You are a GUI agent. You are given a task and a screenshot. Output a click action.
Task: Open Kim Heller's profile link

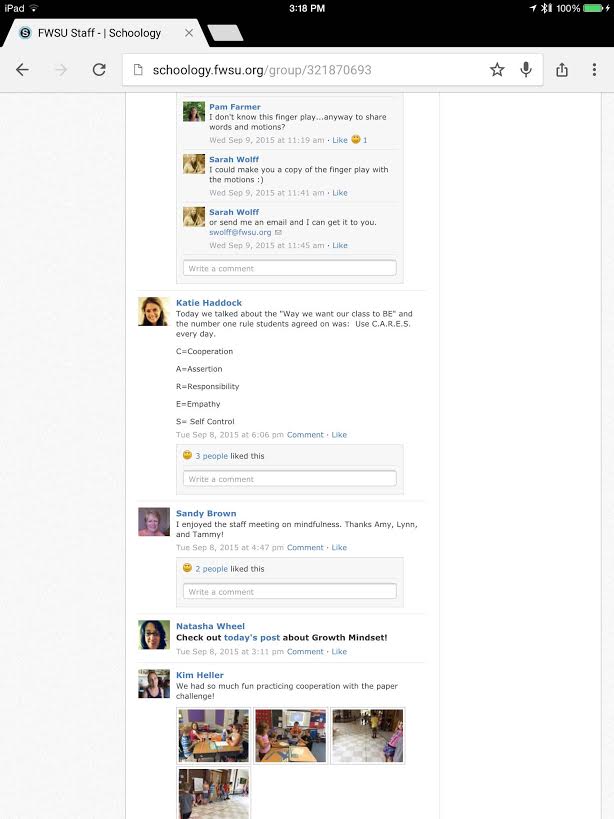199,675
